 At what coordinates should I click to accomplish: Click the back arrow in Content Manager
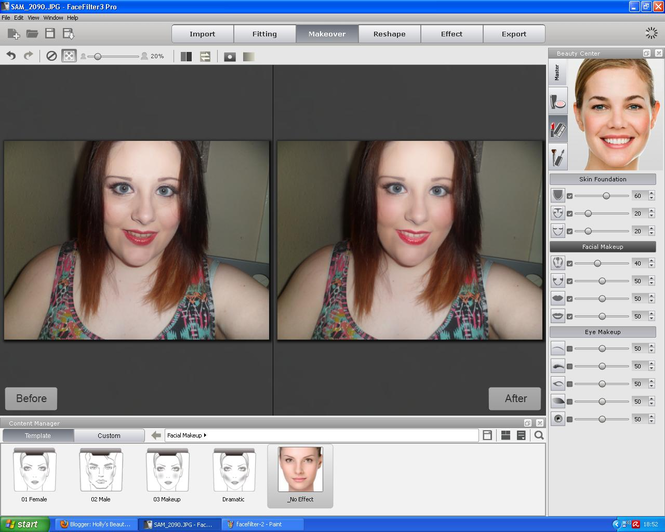[156, 436]
